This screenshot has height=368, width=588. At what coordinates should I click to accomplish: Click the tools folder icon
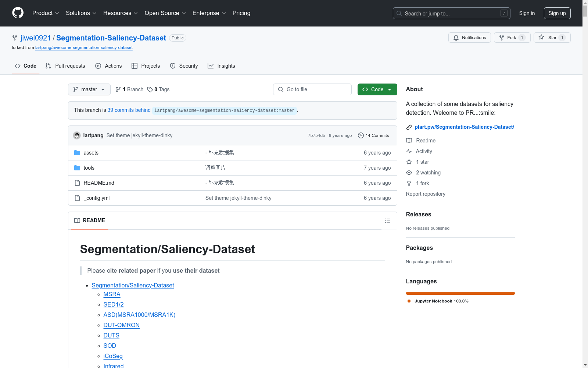point(77,168)
